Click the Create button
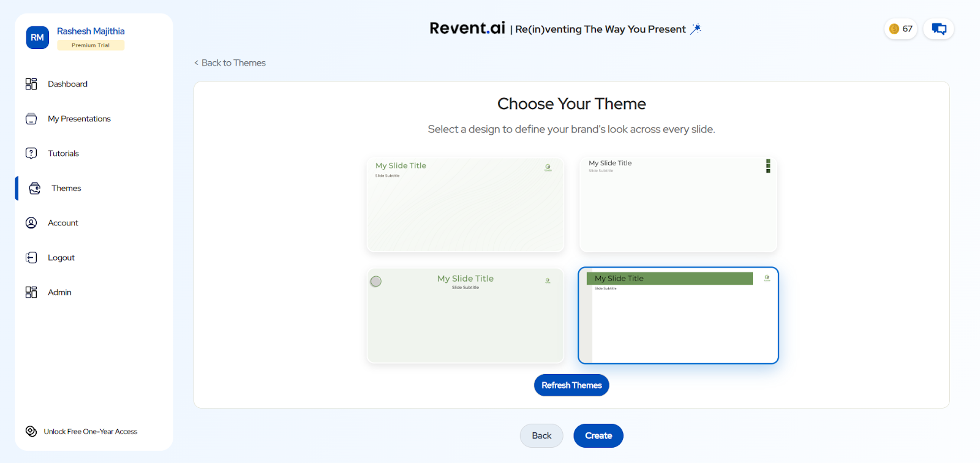Image resolution: width=980 pixels, height=463 pixels. click(598, 435)
